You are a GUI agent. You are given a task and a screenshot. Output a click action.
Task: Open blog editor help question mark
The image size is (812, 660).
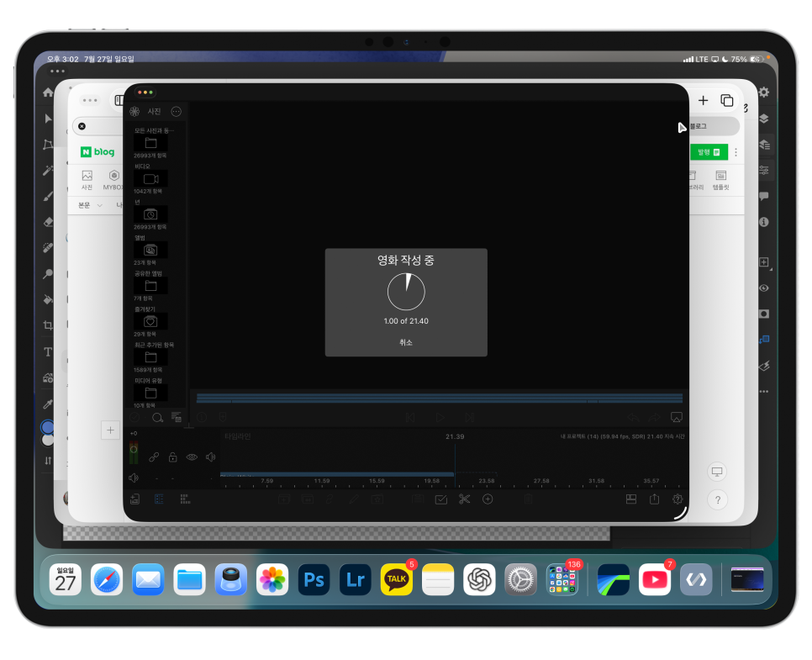click(717, 500)
